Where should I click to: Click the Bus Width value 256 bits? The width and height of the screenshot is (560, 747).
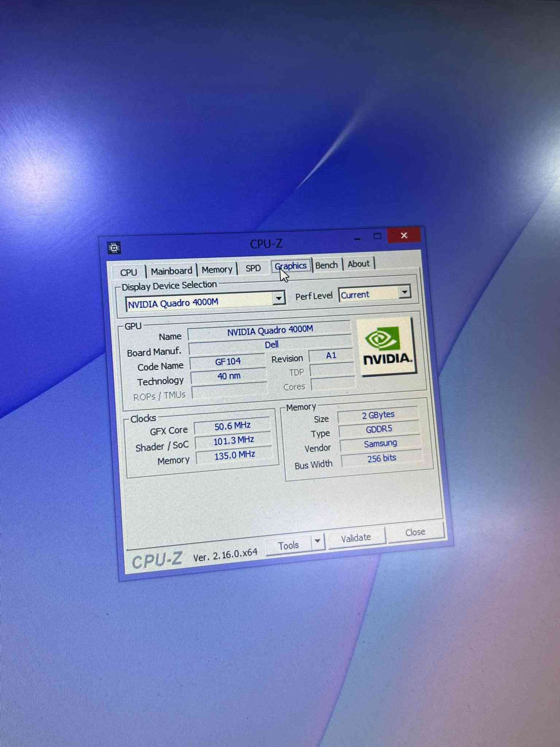[382, 458]
